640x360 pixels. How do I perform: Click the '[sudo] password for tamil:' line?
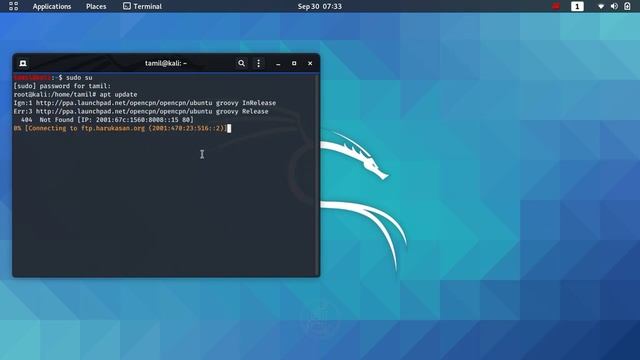pos(62,86)
